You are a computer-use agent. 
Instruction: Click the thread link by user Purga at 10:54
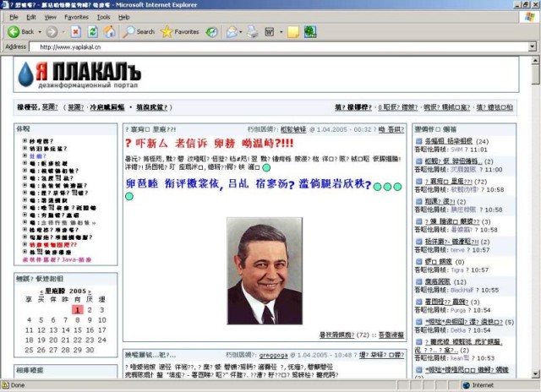[446, 302]
